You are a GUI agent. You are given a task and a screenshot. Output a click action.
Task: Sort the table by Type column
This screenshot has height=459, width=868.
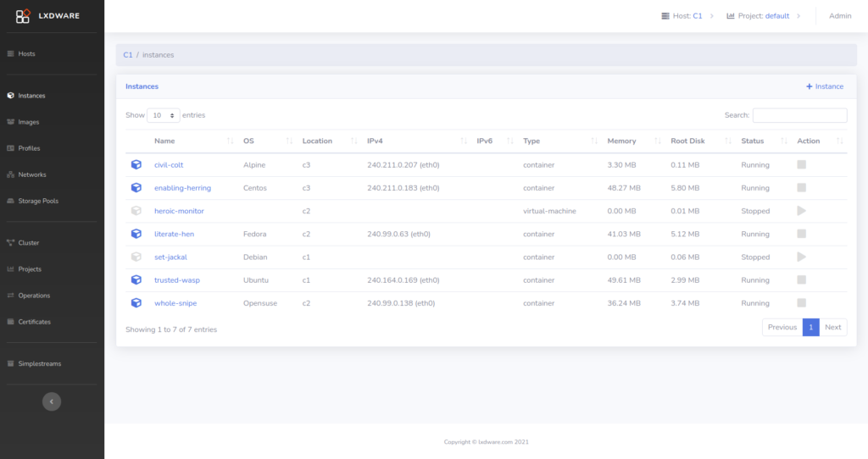(x=559, y=141)
